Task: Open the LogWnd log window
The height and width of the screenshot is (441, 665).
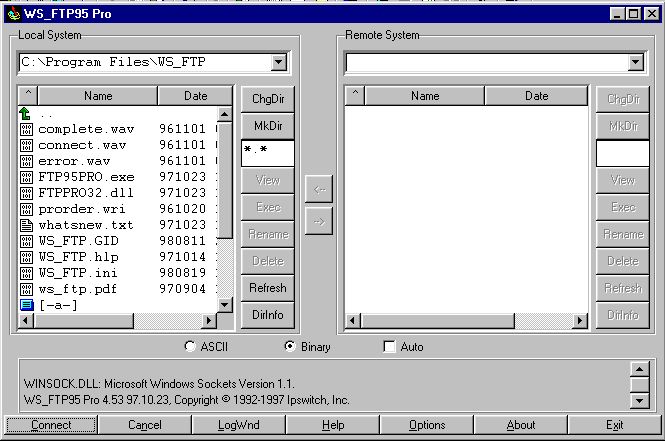Action: (239, 424)
